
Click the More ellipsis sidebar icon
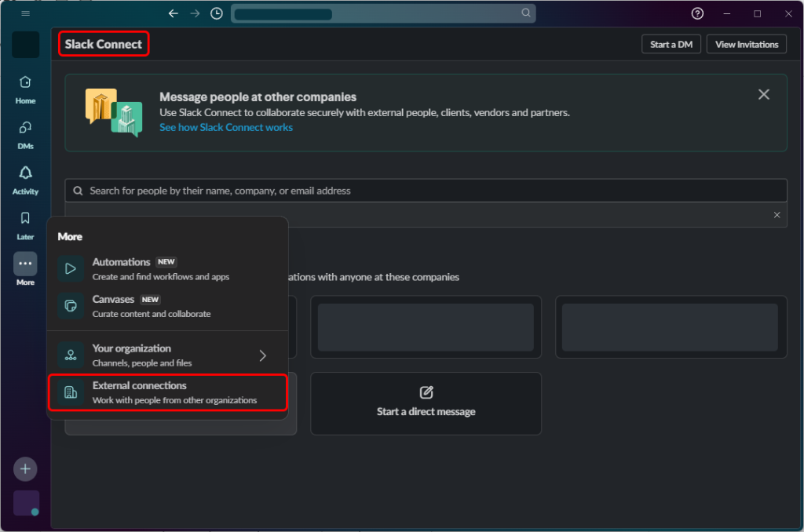point(25,264)
